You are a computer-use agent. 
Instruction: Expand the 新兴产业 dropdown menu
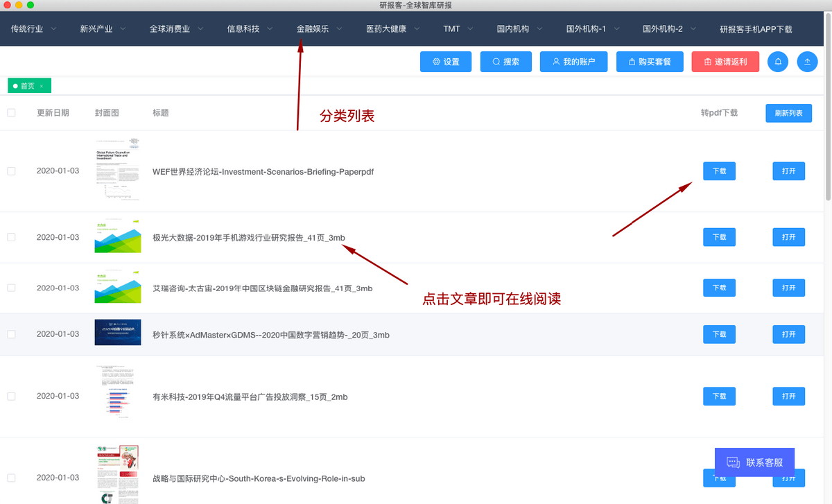[103, 29]
